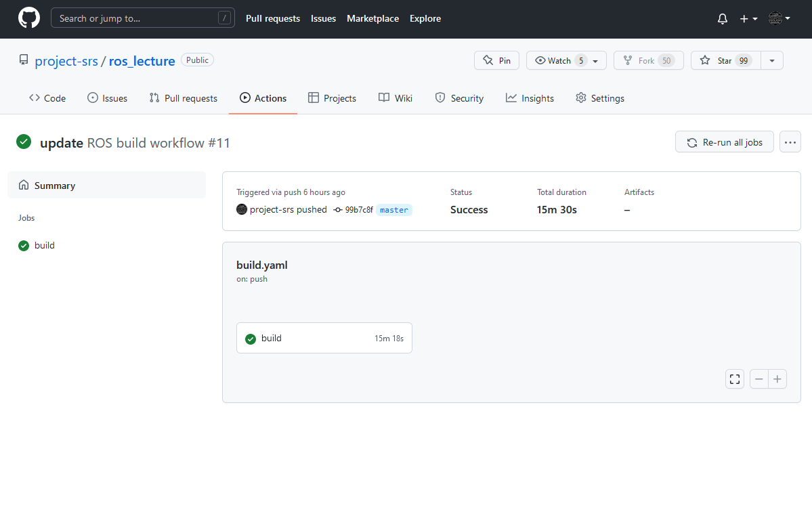Open the Security tab
812x518 pixels.
tap(459, 98)
